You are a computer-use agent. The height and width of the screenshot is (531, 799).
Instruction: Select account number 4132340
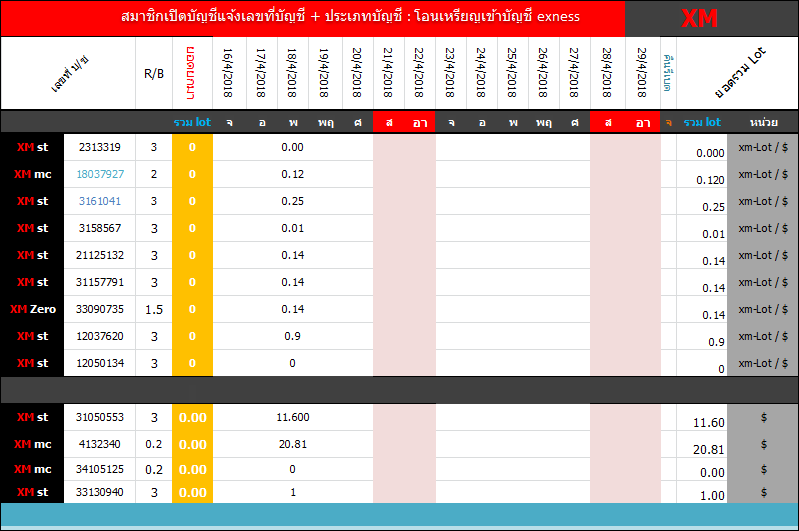click(x=99, y=444)
